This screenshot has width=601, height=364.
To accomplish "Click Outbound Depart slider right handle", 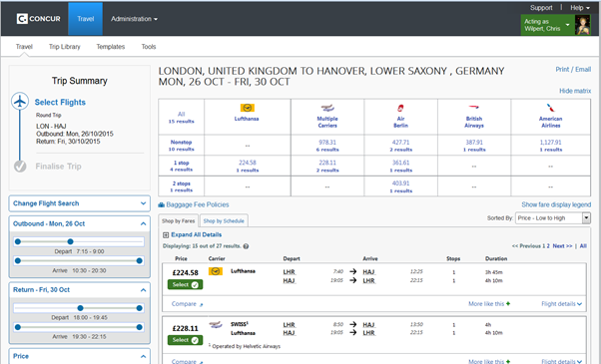I will 70,241.
